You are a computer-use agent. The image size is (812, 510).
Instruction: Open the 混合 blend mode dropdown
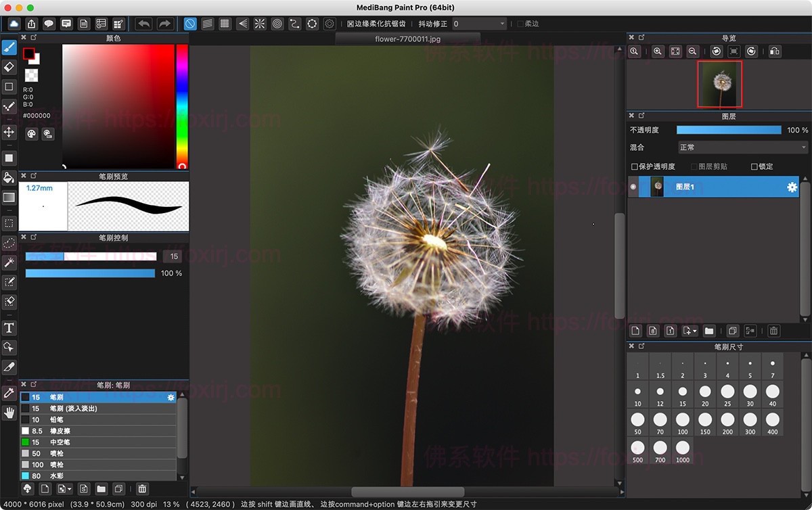(742, 147)
